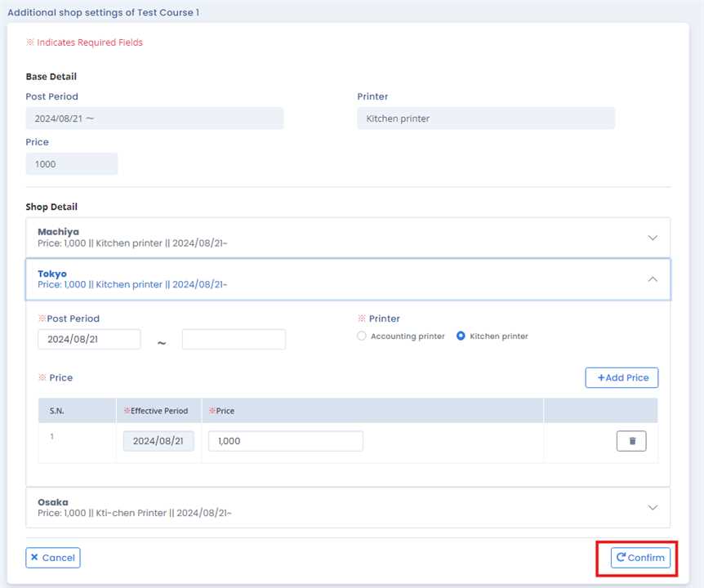This screenshot has height=588, width=704.
Task: Click the Tokyo price input showing 1,000
Action: (x=285, y=441)
